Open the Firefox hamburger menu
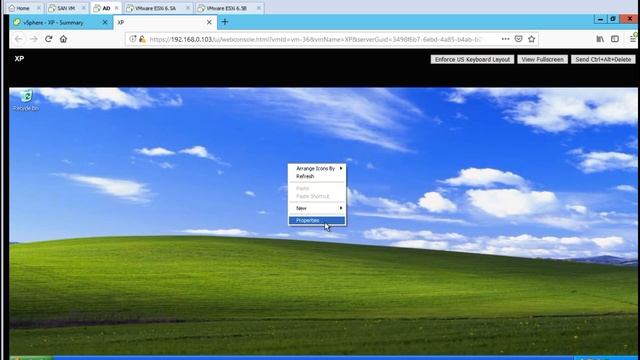This screenshot has width=640, height=360. pyautogui.click(x=632, y=39)
